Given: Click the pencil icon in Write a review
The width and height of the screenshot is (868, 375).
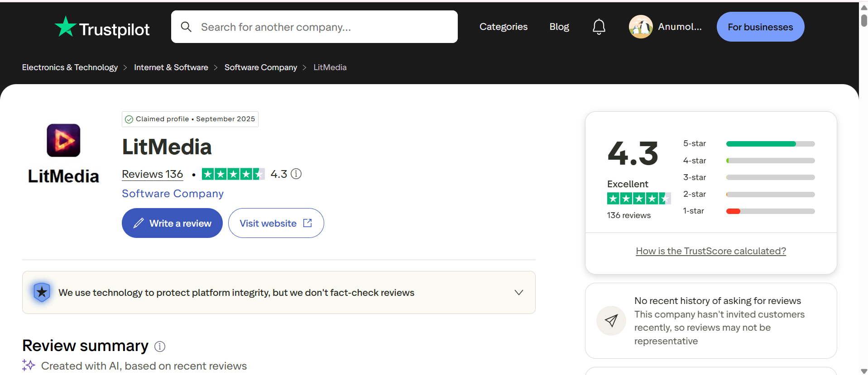Looking at the screenshot, I should point(139,223).
